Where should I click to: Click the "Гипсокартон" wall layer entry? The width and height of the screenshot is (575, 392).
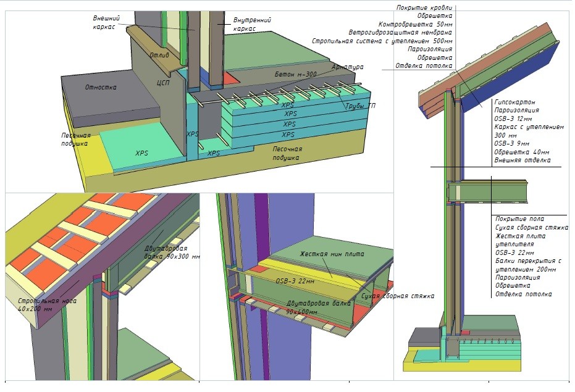[514, 101]
